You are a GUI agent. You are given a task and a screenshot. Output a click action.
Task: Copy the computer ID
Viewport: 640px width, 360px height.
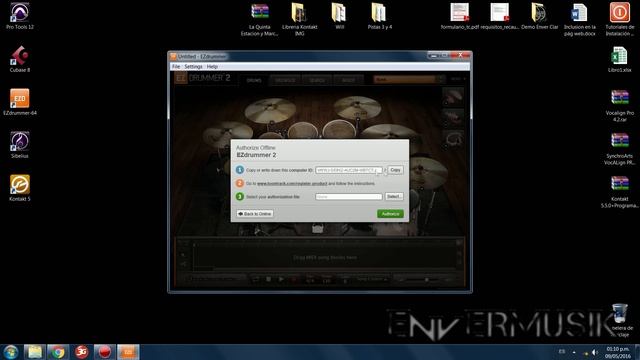pyautogui.click(x=395, y=170)
